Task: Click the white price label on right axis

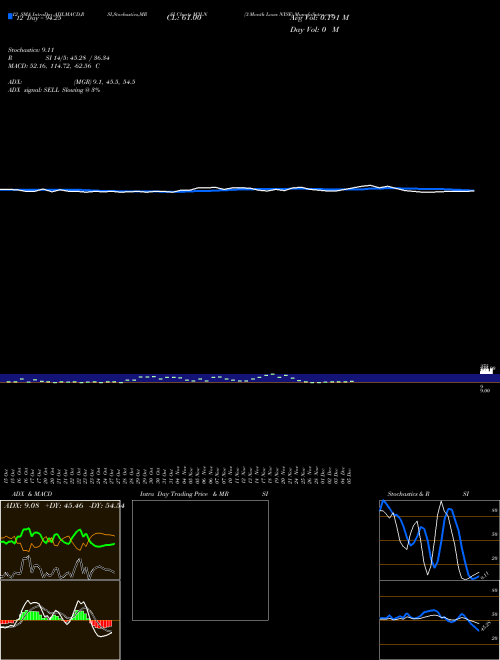Action: click(x=487, y=369)
